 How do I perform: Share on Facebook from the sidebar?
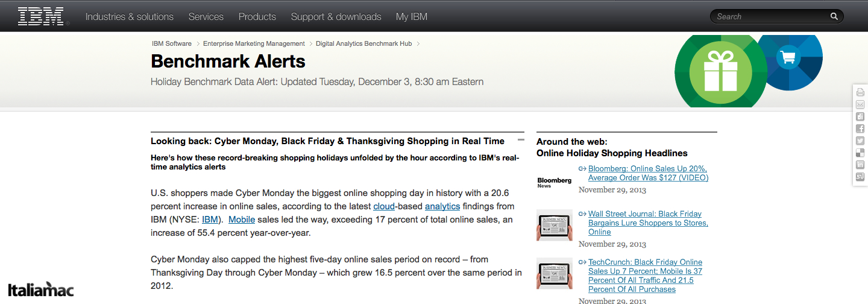pos(860,128)
